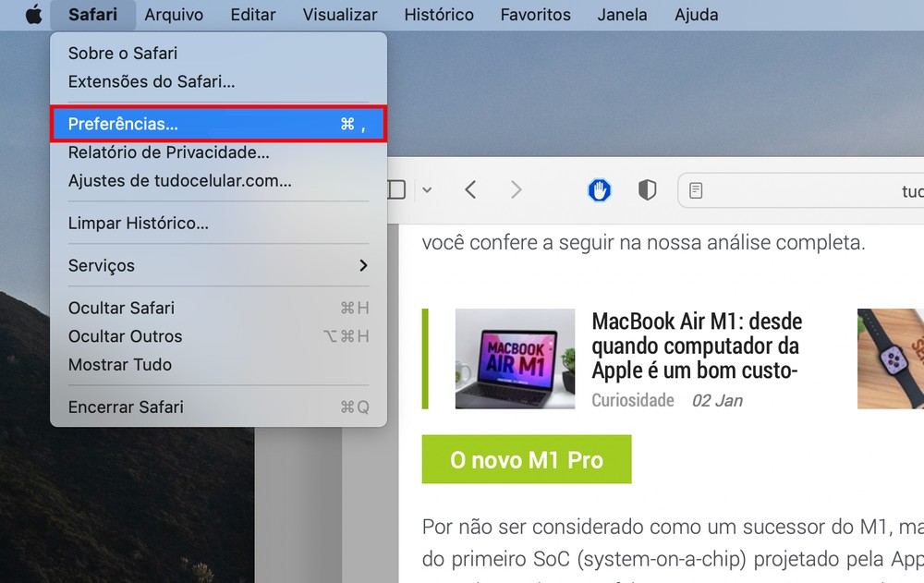924x583 pixels.
Task: Click the Curiosidade category label
Action: pyautogui.click(x=633, y=400)
